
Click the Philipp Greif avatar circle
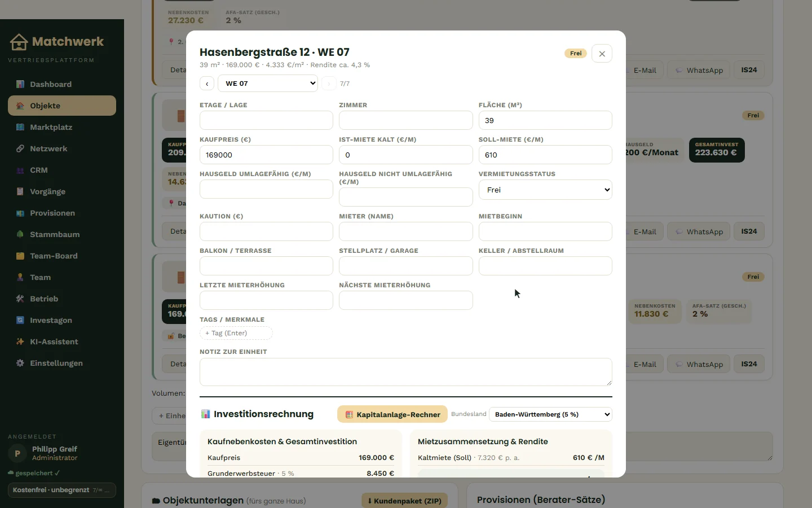coord(17,453)
